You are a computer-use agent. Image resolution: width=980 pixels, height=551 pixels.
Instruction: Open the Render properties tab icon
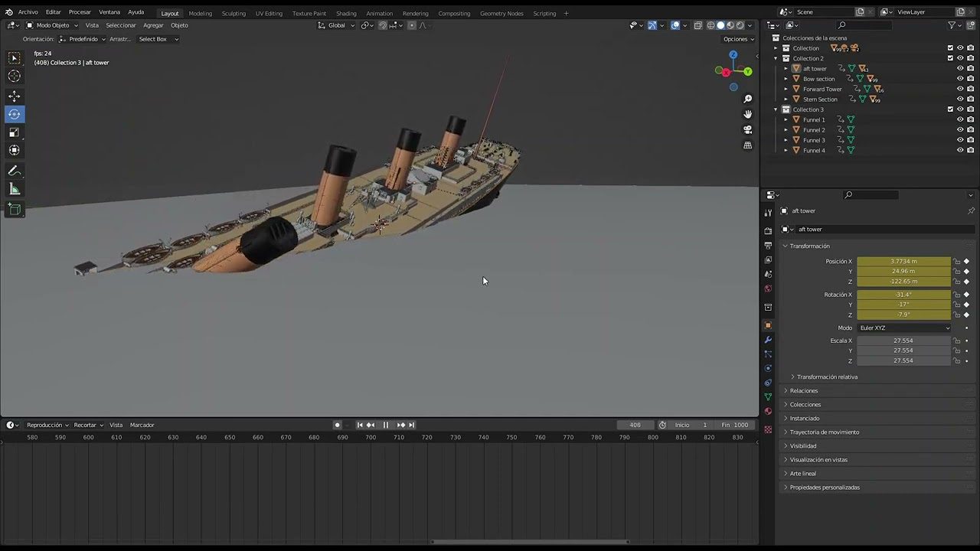768,230
